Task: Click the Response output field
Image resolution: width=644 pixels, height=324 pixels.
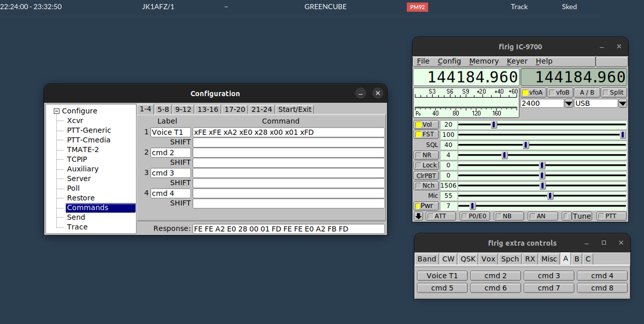Action: [289, 229]
